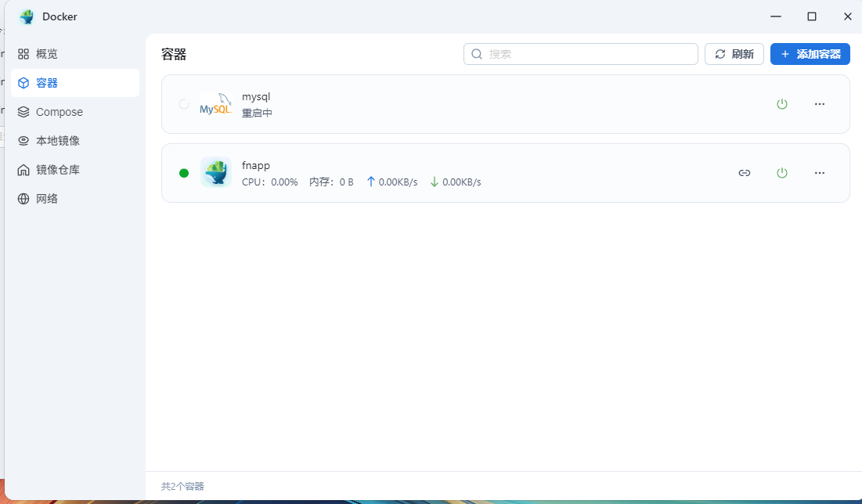The image size is (862, 504).
Task: Click the 网络 globe icon
Action: tap(23, 199)
